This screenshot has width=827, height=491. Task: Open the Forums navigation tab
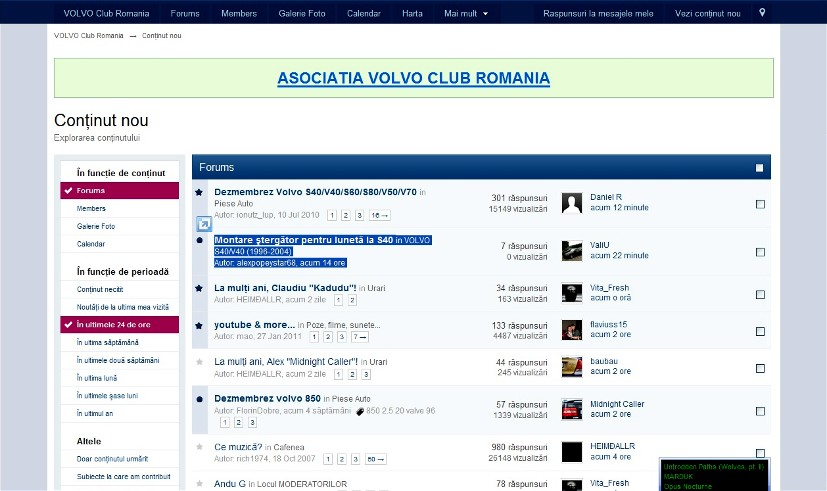pyautogui.click(x=185, y=13)
